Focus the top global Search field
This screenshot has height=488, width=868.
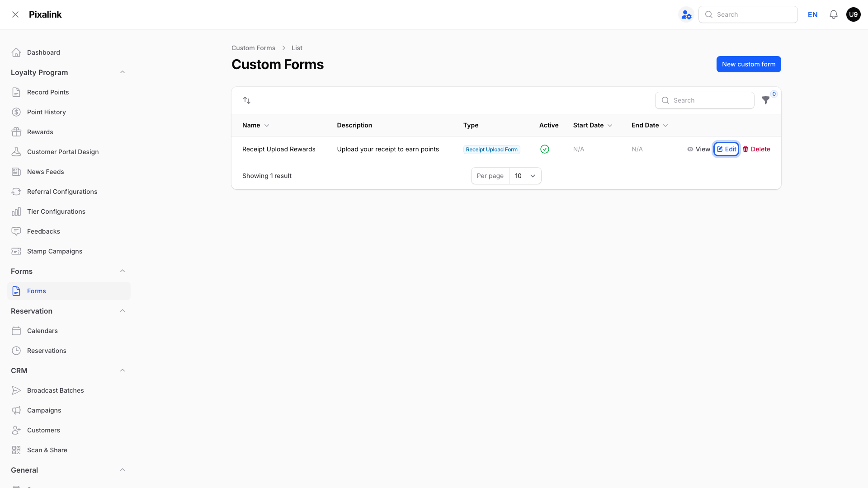748,14
